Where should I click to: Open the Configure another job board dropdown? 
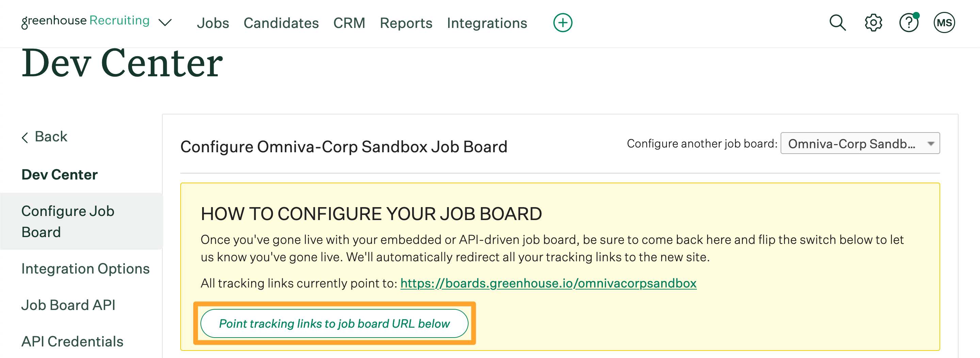[860, 144]
